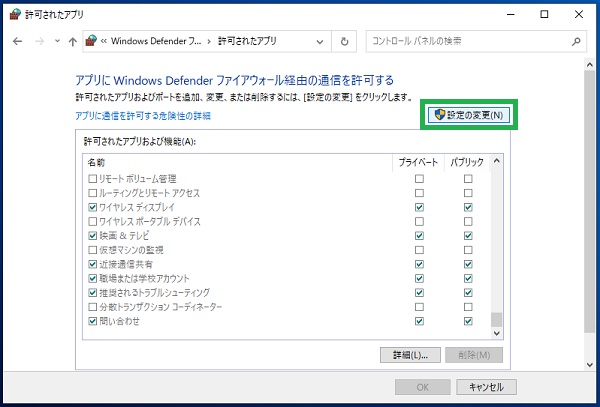The width and height of the screenshot is (600, 407).
Task: Toggle public checkbox for ルーティングとリモート アクセス
Action: [468, 193]
